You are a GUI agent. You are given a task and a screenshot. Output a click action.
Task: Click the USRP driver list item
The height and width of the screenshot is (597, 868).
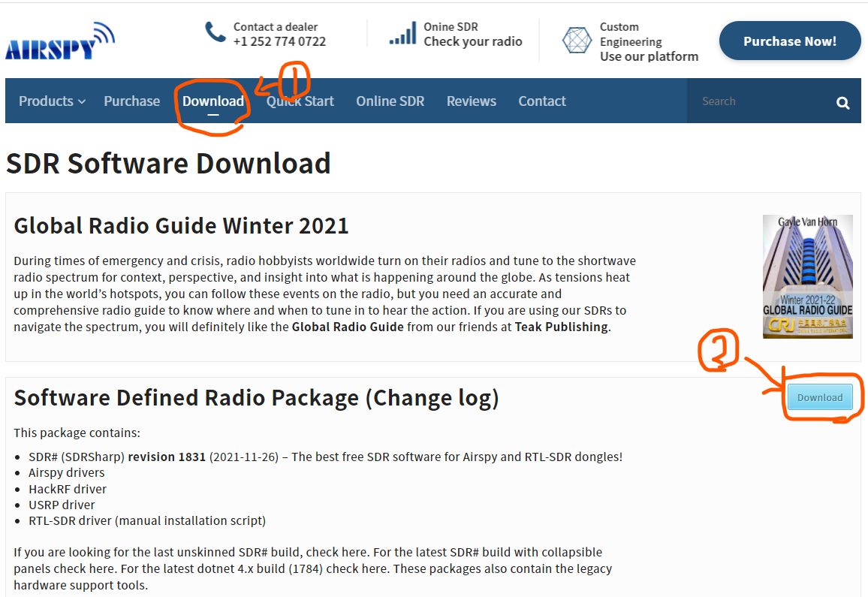tap(62, 505)
